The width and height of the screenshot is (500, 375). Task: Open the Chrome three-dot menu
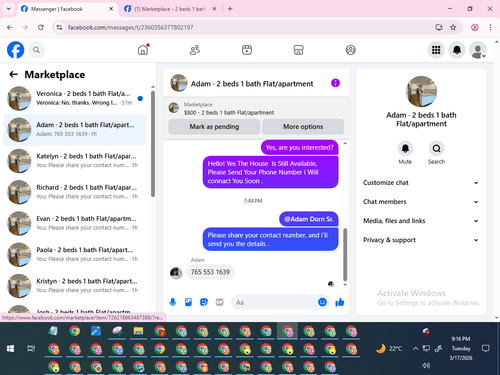(x=490, y=27)
